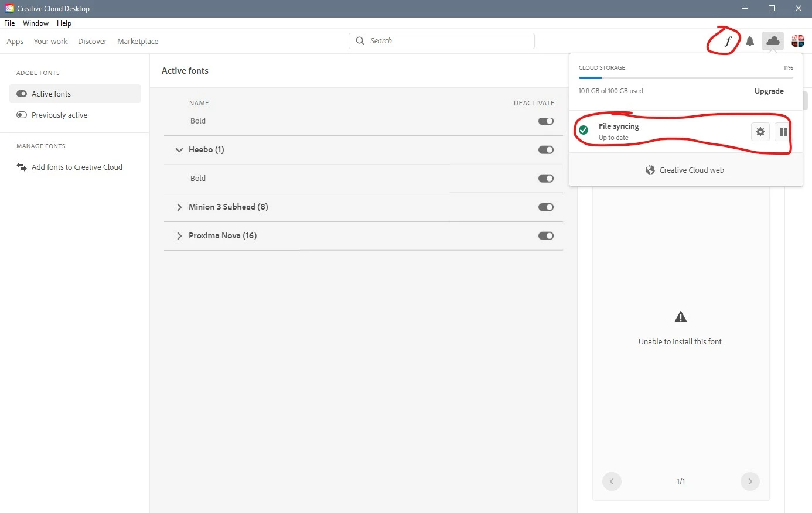Open the Window menu
Image resolution: width=812 pixels, height=513 pixels.
click(x=36, y=23)
